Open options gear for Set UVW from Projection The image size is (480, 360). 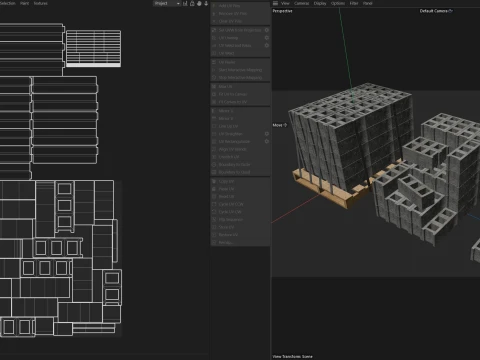pos(267,30)
